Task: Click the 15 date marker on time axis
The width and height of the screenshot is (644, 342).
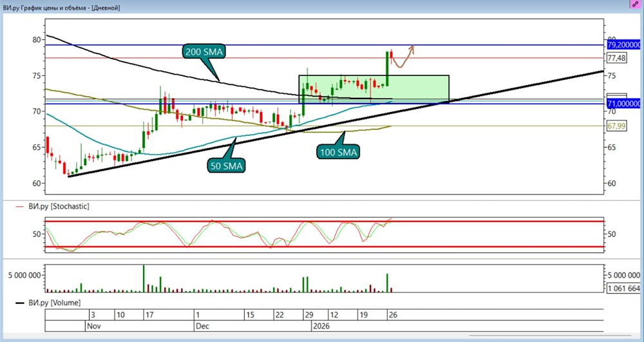Action: point(250,316)
